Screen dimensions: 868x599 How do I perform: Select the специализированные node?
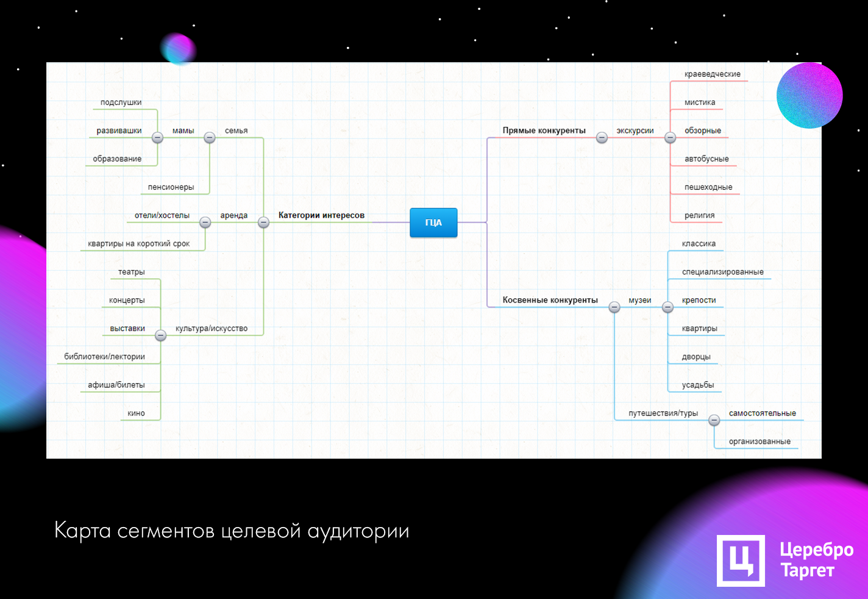point(723,272)
